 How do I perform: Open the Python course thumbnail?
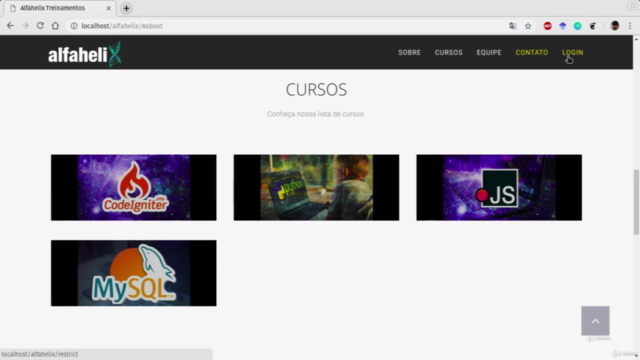(x=316, y=187)
